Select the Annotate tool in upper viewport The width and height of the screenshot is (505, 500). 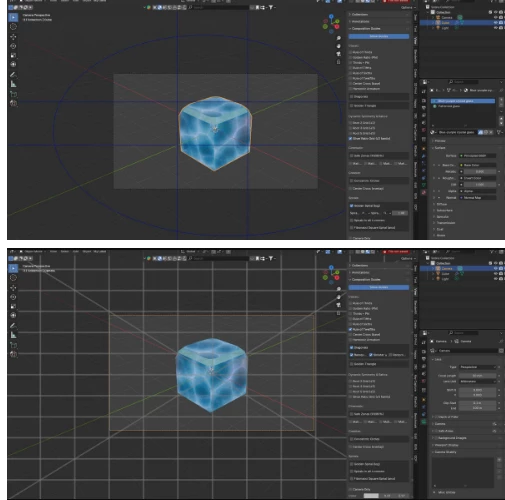pos(13,75)
